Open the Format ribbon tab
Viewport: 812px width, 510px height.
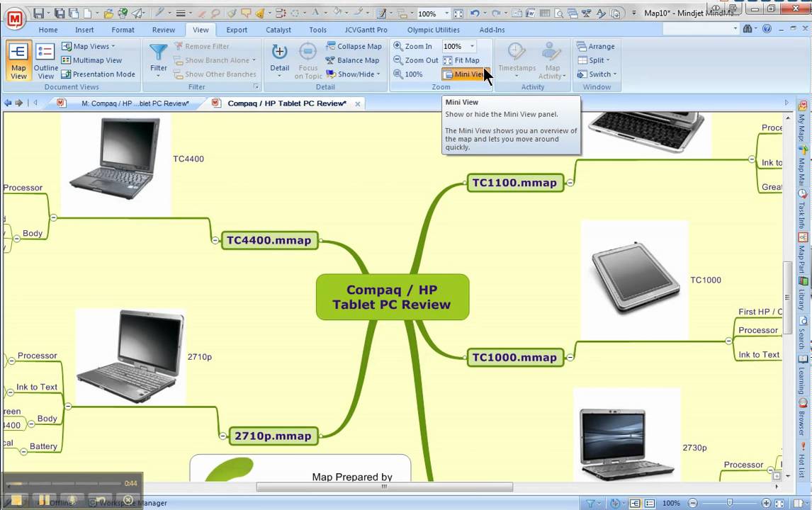click(x=123, y=30)
